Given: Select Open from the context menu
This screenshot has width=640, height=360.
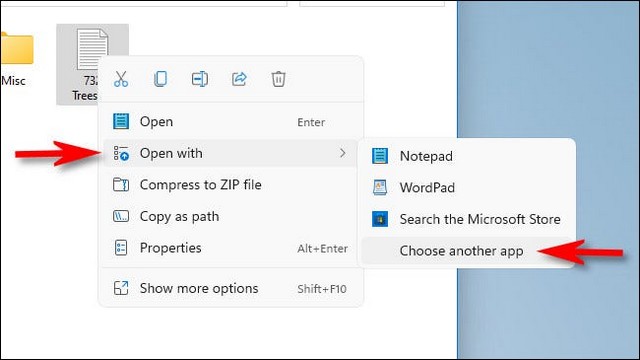Looking at the screenshot, I should 229,122.
